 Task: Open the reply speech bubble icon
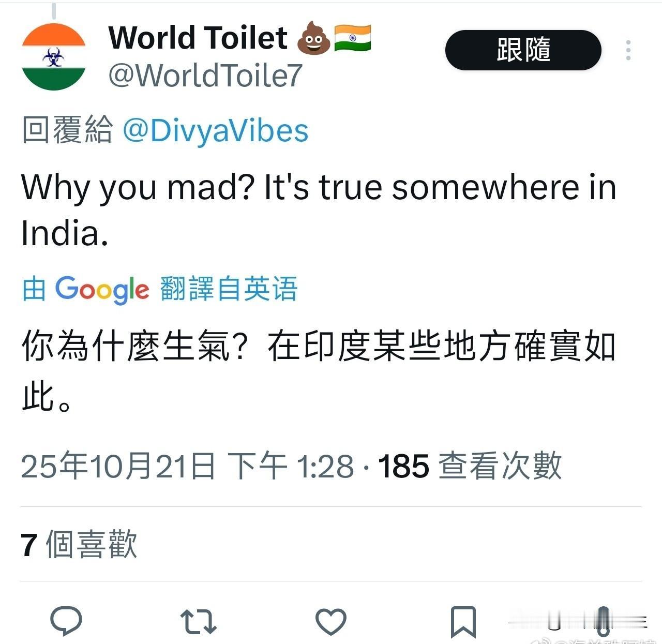point(66,620)
